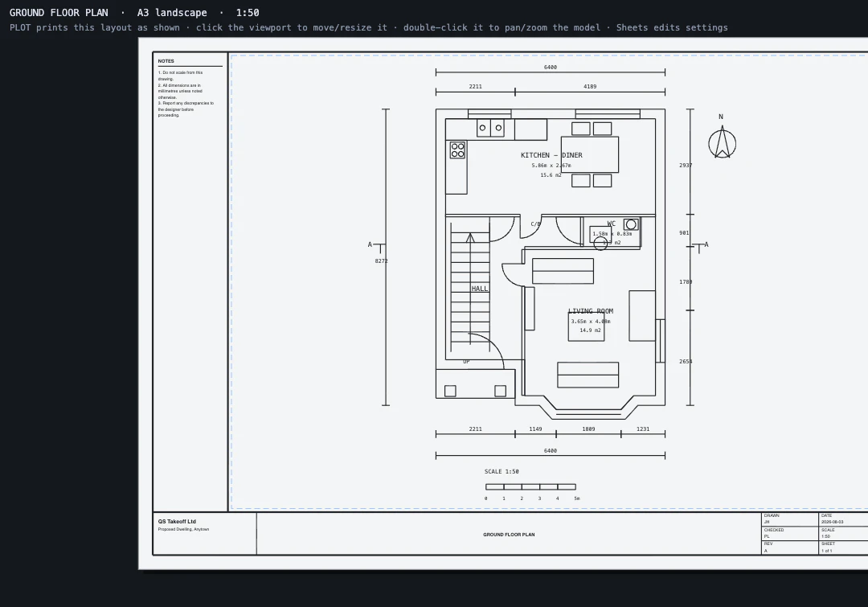
Task: Click the 'HALL' room label
Action: coord(480,289)
